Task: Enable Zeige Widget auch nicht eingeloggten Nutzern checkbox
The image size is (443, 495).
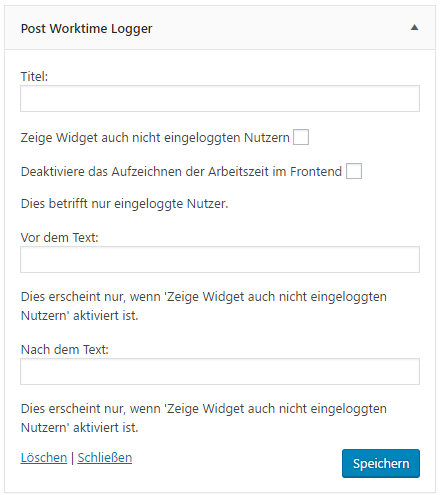Action: pyautogui.click(x=301, y=137)
